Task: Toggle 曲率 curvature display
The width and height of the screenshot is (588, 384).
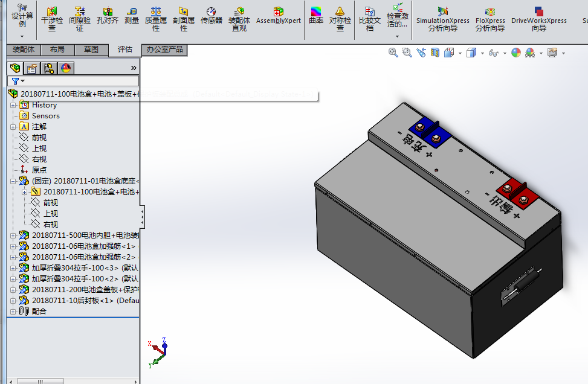Action: pos(316,16)
